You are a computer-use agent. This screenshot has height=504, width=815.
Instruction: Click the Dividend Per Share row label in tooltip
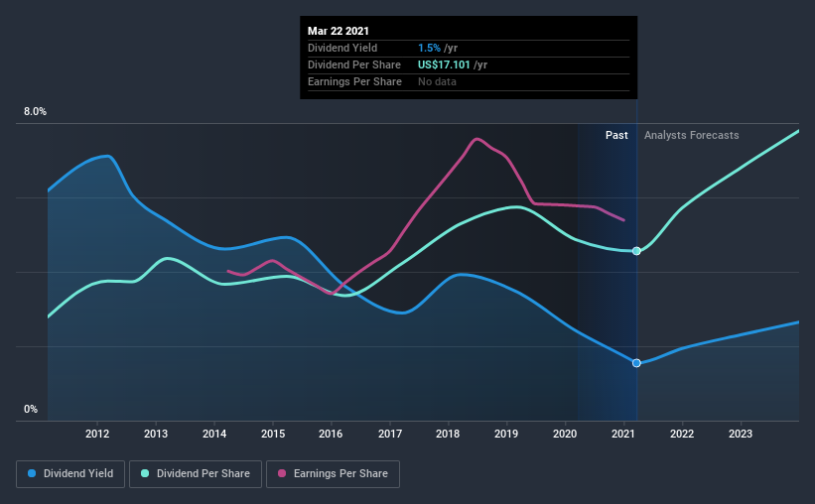click(x=354, y=64)
